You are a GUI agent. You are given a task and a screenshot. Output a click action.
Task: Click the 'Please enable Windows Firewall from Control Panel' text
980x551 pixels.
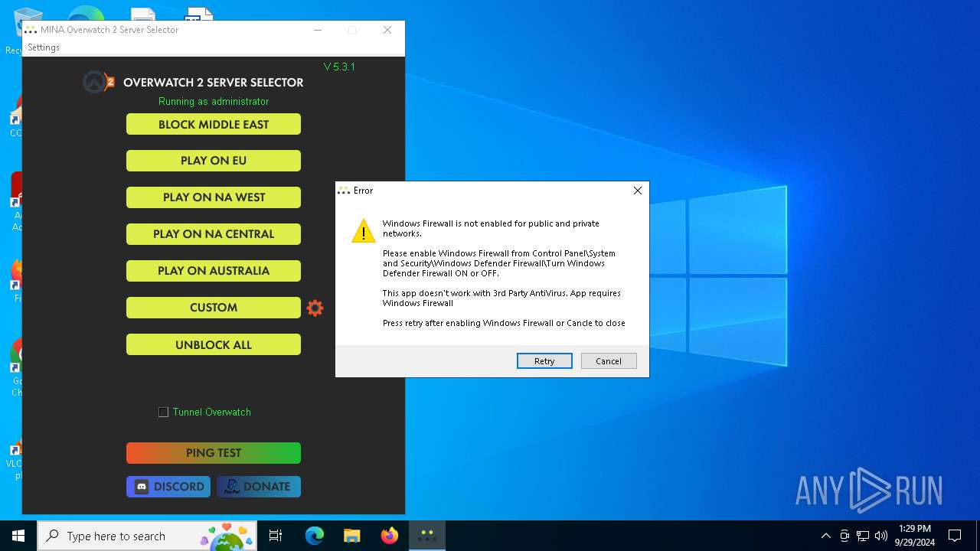pyautogui.click(x=498, y=263)
